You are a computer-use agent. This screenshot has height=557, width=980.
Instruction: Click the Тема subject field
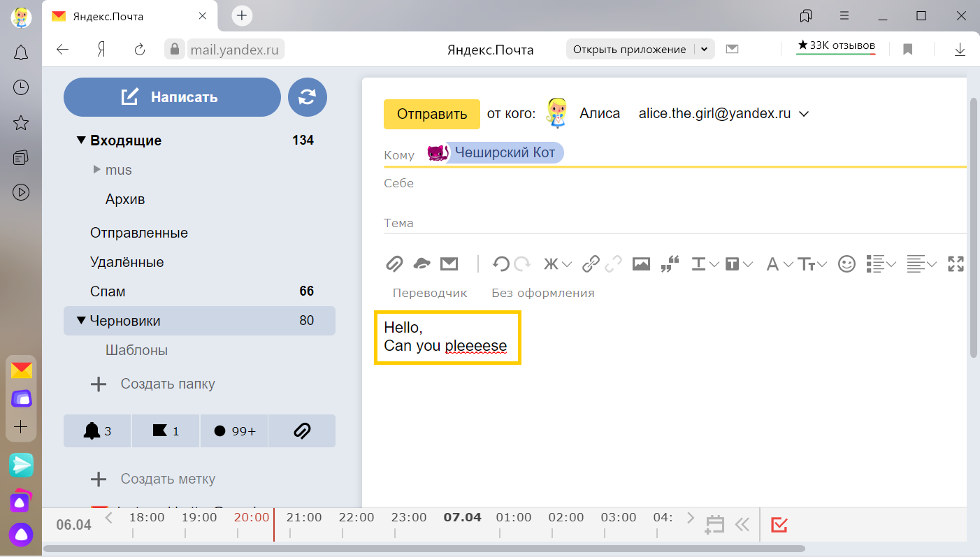[x=675, y=223]
